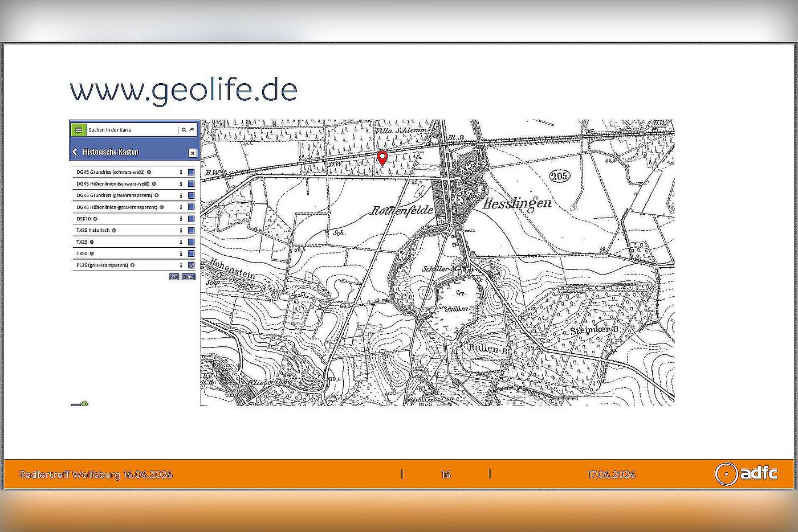Tick the TK25 historisch checkbox
This screenshot has height=532, width=798.
point(192,231)
